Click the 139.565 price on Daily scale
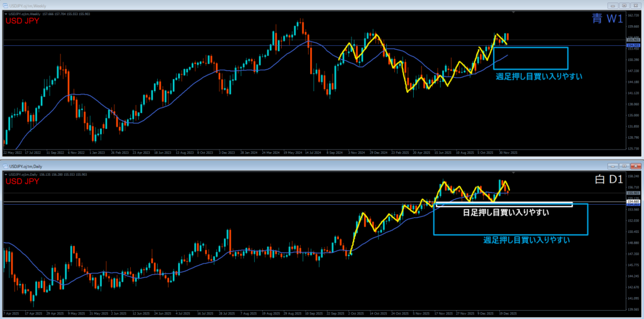The image size is (644, 319). (634, 310)
